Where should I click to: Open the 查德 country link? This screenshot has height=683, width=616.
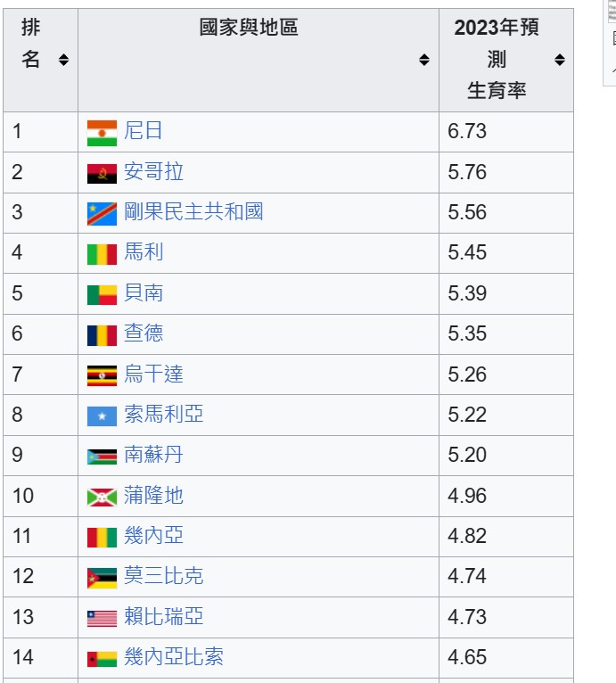tap(144, 333)
